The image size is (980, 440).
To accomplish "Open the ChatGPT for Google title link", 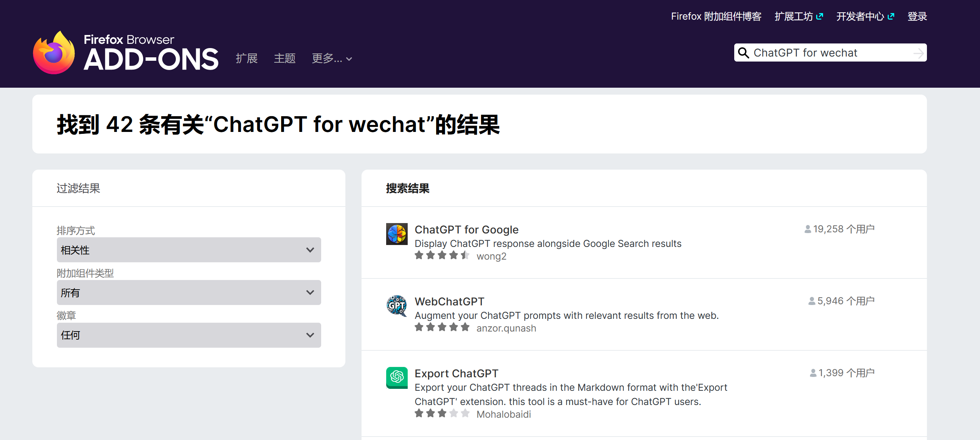I will pos(466,230).
